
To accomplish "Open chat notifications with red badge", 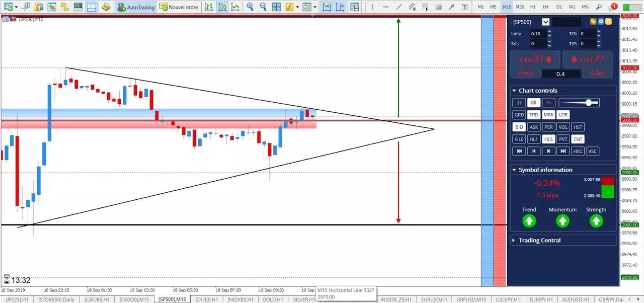I will [x=613, y=7].
